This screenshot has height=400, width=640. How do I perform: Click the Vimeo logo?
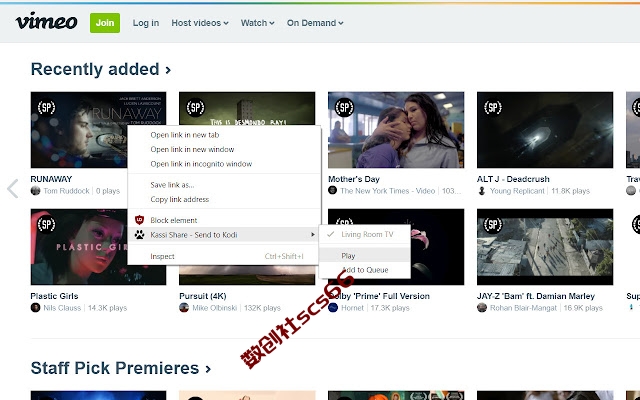(46, 21)
